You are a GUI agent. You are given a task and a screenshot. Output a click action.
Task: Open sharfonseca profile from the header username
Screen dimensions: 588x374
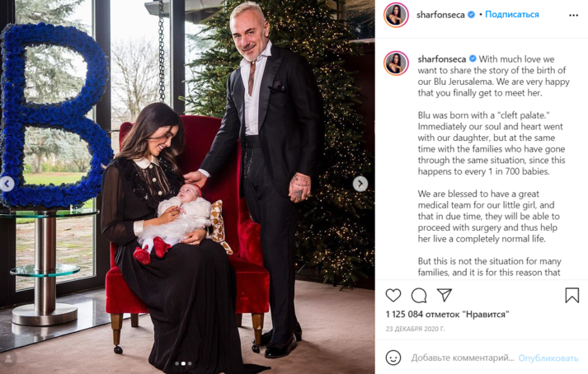pos(440,15)
